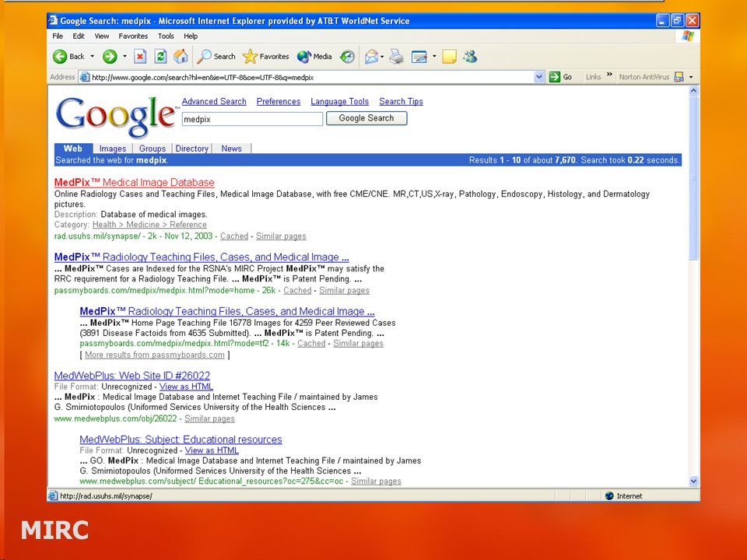This screenshot has width=747, height=560.
Task: Switch to the Images search tab
Action: (112, 149)
